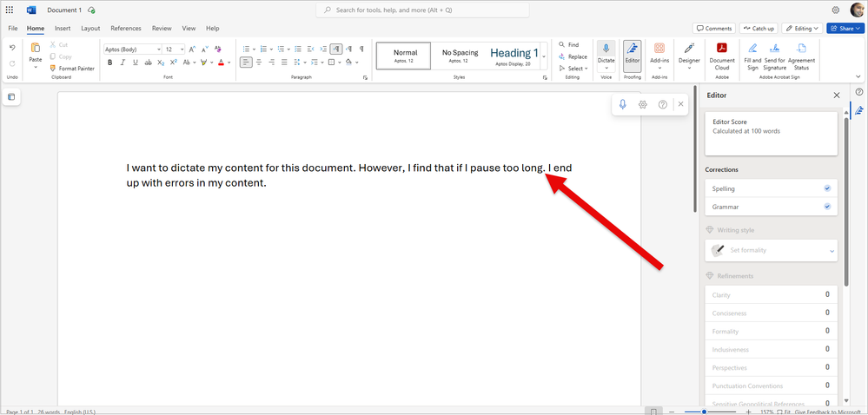Click Replace in Editing group
Viewport: 868px width, 415px height.
click(573, 56)
